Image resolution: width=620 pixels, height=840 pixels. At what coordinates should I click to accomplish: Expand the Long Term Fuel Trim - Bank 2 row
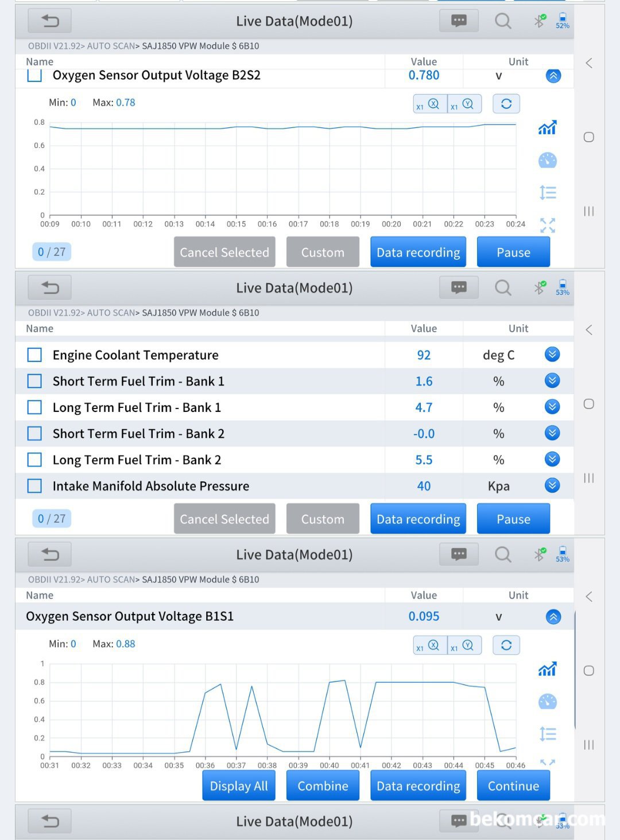tap(552, 459)
